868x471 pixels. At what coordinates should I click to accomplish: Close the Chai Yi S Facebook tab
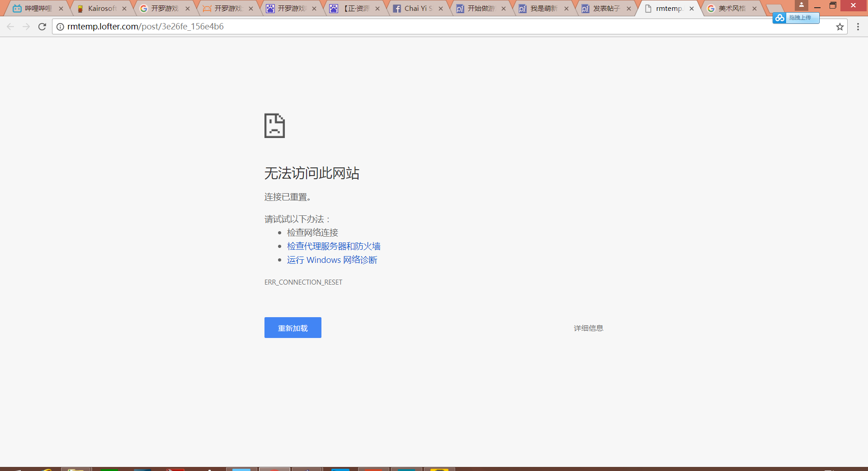pyautogui.click(x=441, y=9)
